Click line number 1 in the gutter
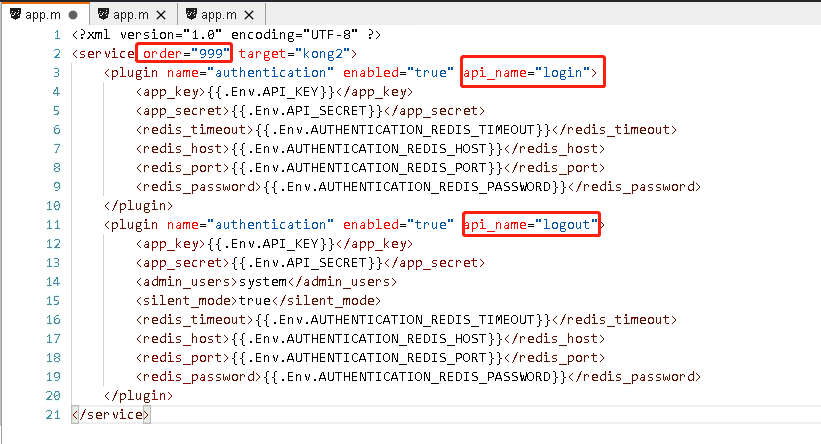This screenshot has height=444, width=821. 58,35
